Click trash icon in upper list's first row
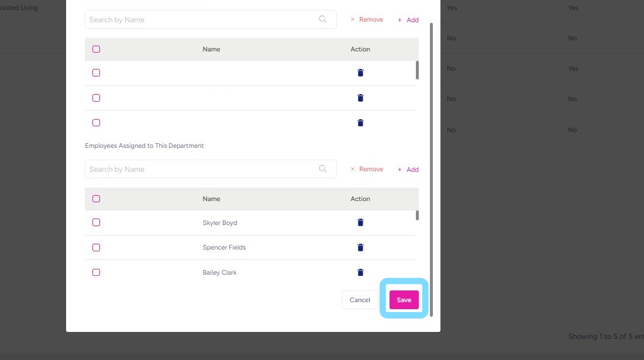This screenshot has height=360, width=644. pyautogui.click(x=360, y=72)
